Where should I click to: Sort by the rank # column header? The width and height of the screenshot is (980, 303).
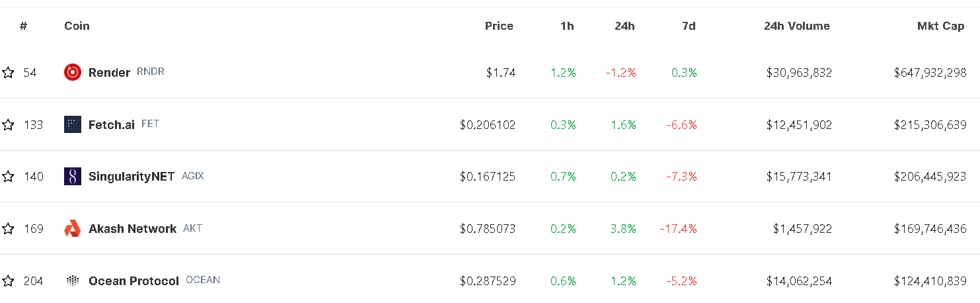23,26
